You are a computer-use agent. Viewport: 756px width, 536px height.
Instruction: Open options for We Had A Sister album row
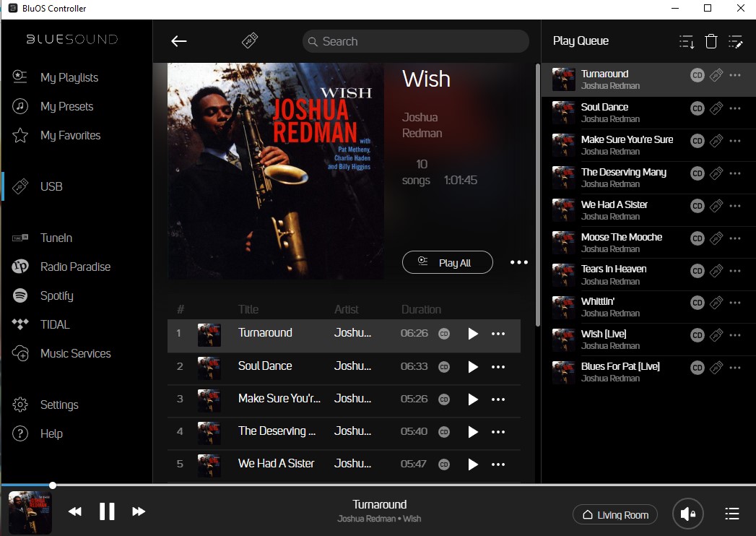[498, 464]
